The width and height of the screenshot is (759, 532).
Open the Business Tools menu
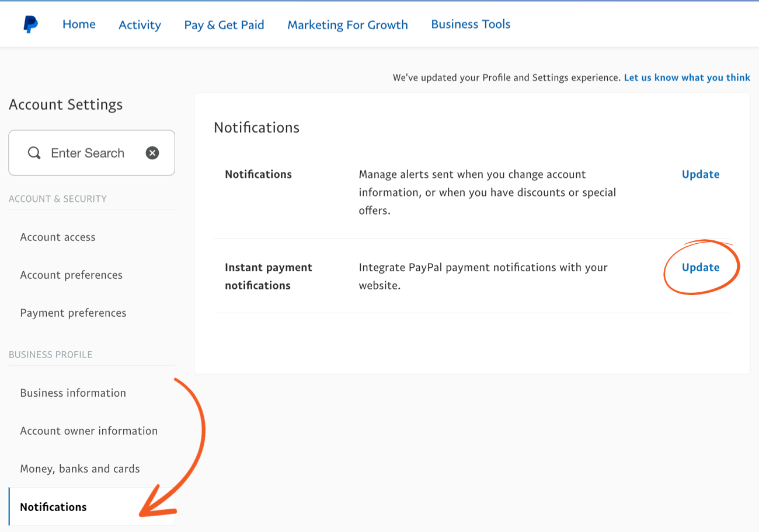(x=471, y=24)
